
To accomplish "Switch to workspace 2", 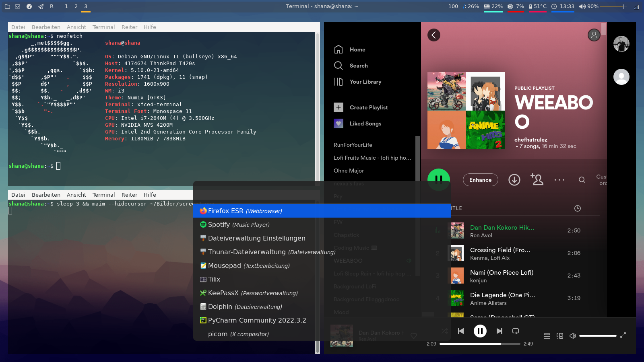I will click(76, 6).
